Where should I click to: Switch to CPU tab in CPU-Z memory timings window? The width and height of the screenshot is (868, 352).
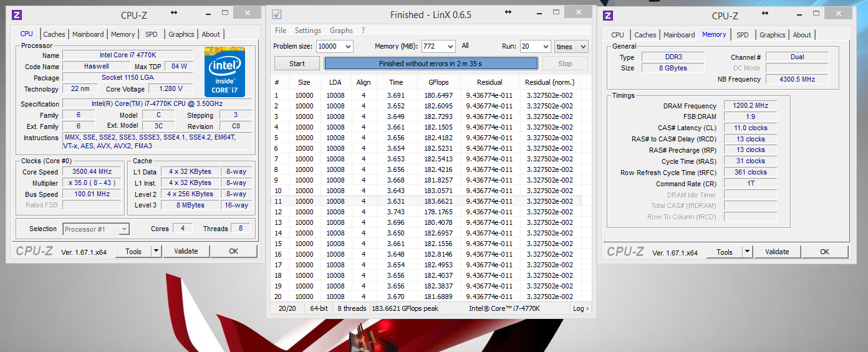click(x=618, y=35)
